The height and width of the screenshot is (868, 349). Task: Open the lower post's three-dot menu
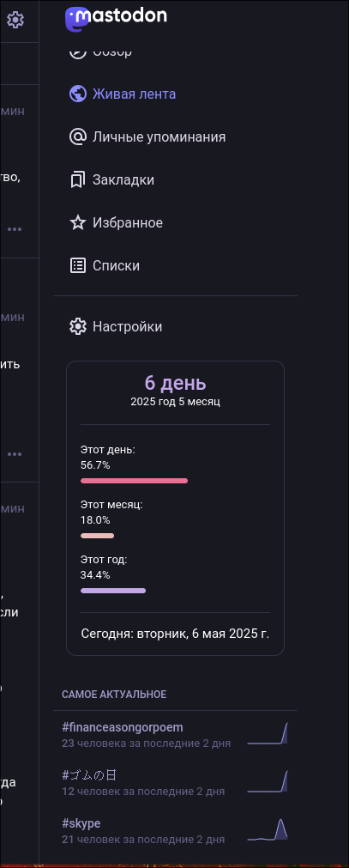pos(15,454)
